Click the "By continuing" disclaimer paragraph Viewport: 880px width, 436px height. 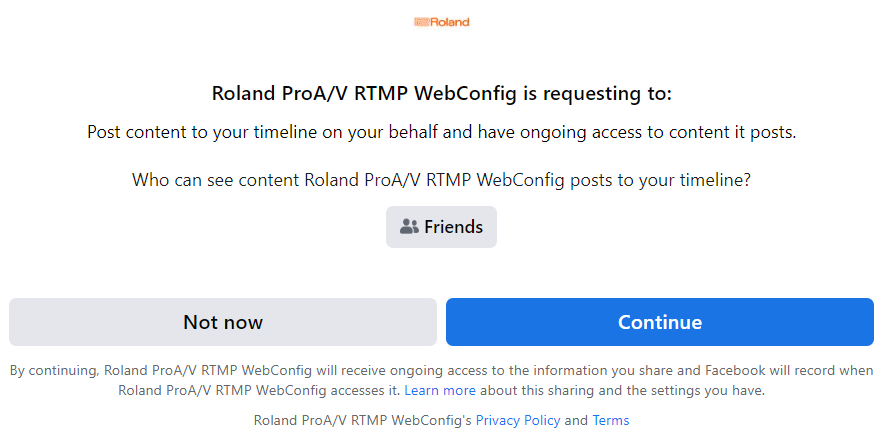442,380
